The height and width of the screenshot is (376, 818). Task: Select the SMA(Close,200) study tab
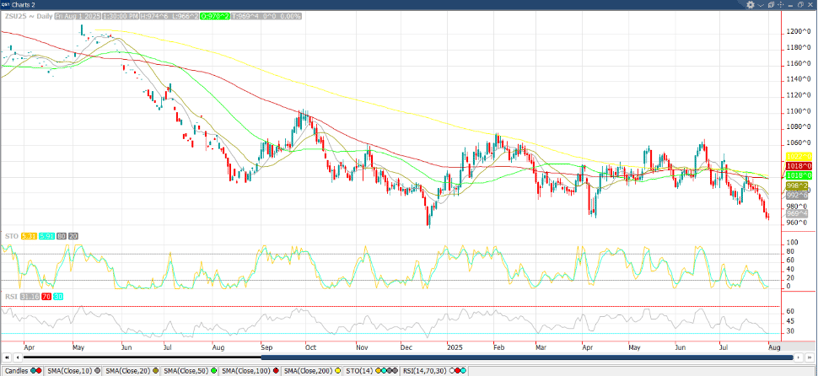tap(312, 371)
